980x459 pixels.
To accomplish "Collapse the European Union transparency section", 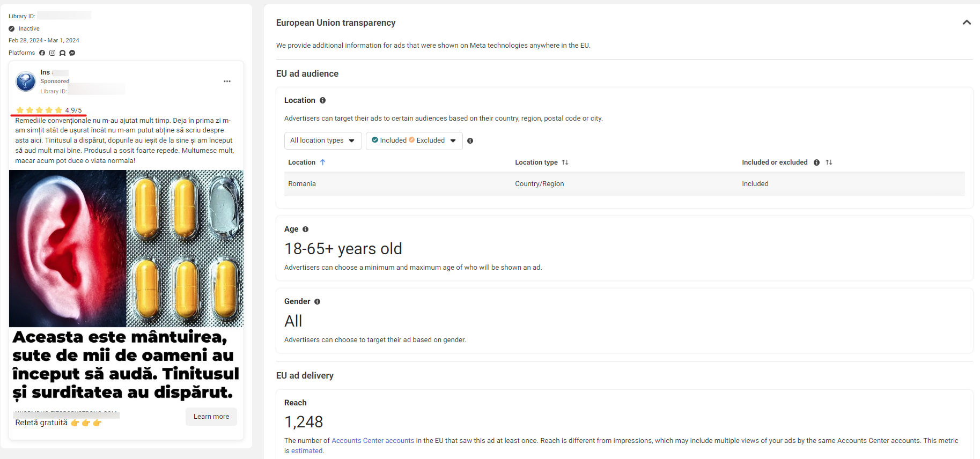I will 967,23.
